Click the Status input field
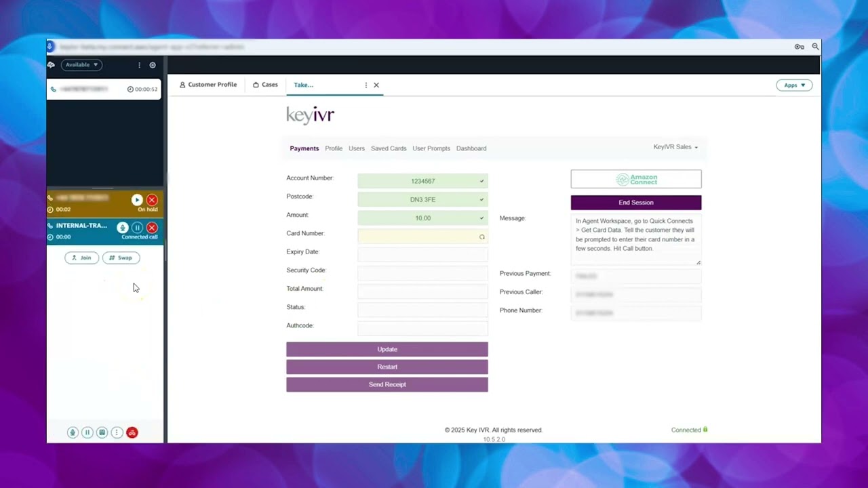Image resolution: width=868 pixels, height=488 pixels. [422, 310]
